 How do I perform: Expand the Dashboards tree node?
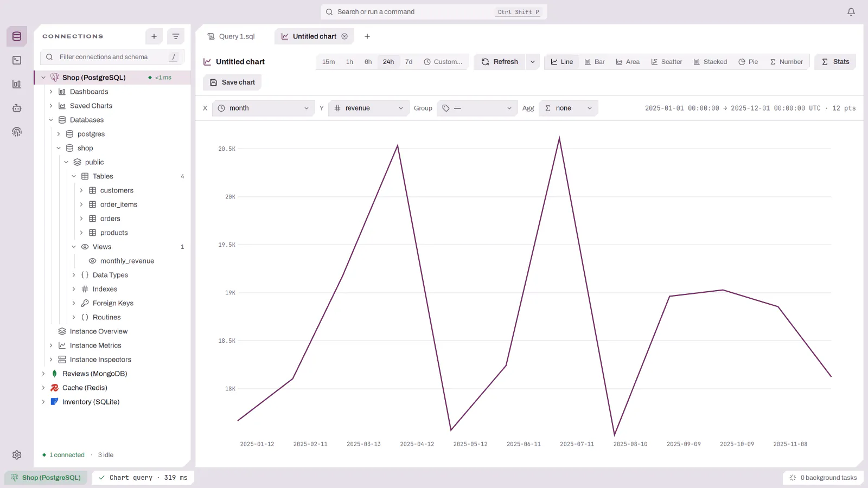coord(51,92)
